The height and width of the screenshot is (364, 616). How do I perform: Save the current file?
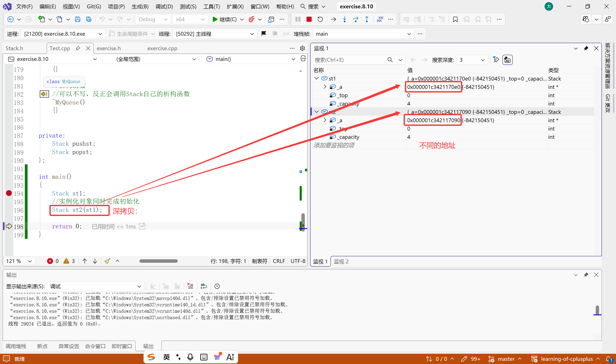(78, 19)
